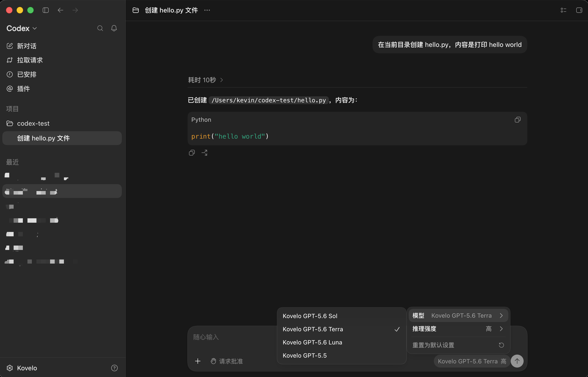Click the Python label of code block
Viewport: 588px width, 377px height.
[x=201, y=119]
